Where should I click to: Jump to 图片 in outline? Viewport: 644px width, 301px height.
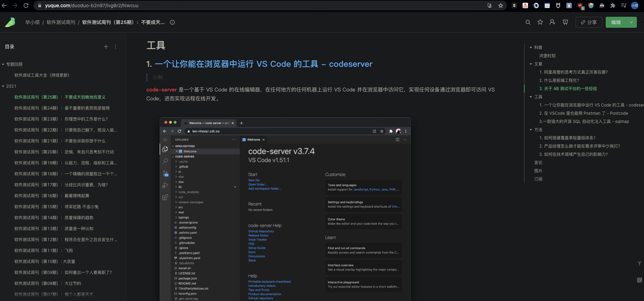pyautogui.click(x=538, y=171)
